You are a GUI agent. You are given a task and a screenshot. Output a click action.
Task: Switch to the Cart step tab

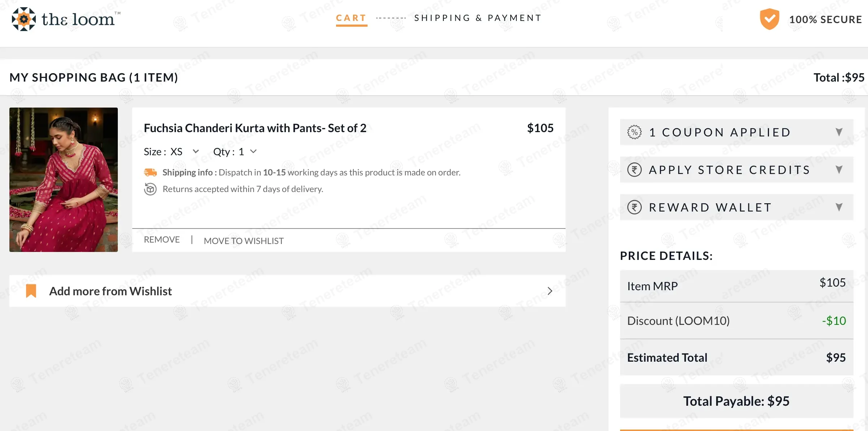tap(351, 18)
